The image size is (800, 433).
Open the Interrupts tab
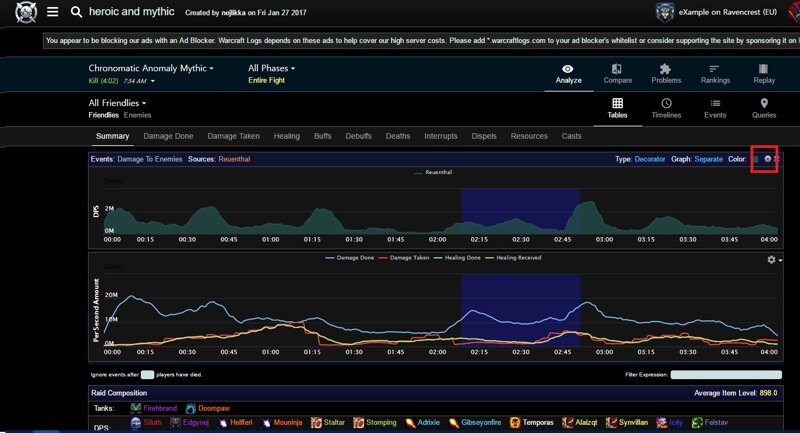click(441, 136)
